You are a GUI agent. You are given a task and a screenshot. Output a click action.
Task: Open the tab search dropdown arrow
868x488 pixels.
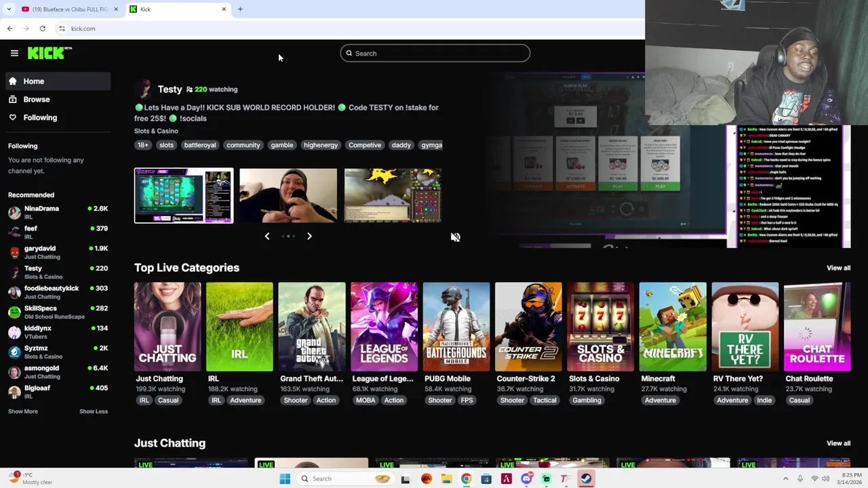(x=9, y=9)
